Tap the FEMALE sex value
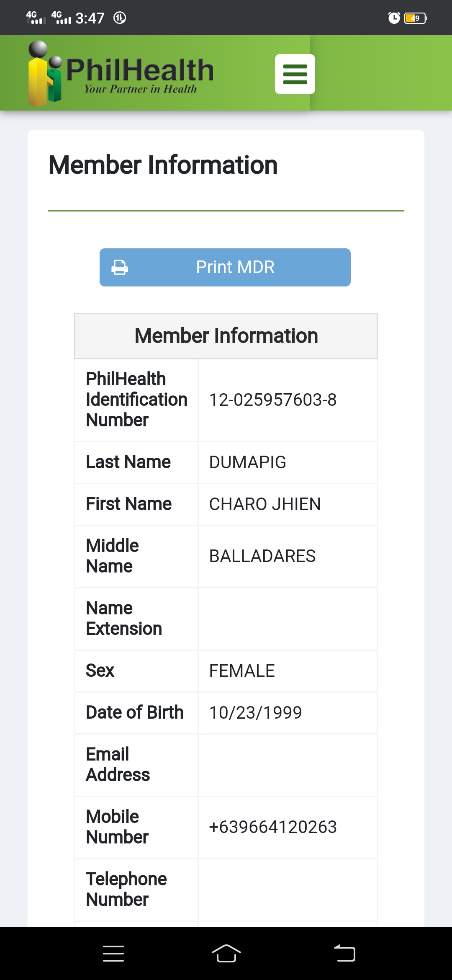 (x=242, y=671)
